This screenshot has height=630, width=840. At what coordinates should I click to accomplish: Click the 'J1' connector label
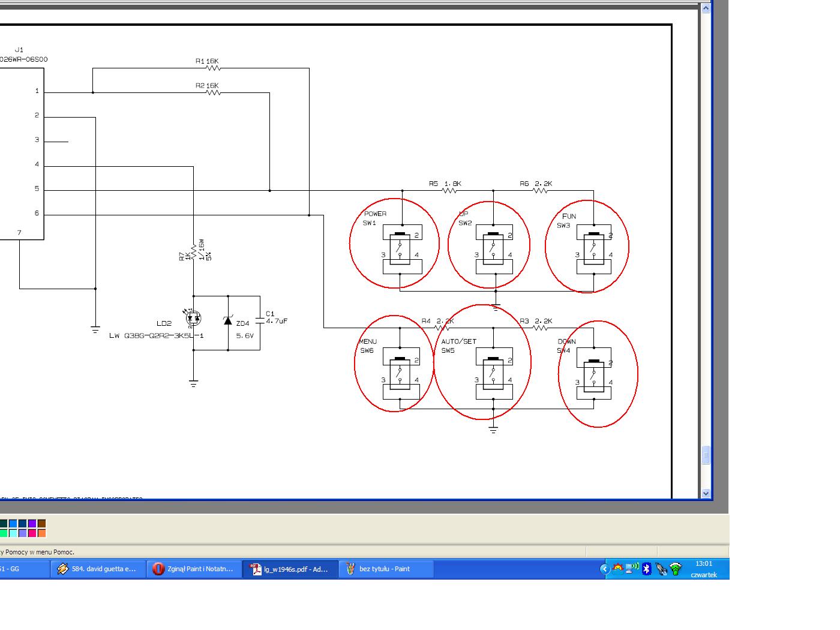click(x=19, y=50)
